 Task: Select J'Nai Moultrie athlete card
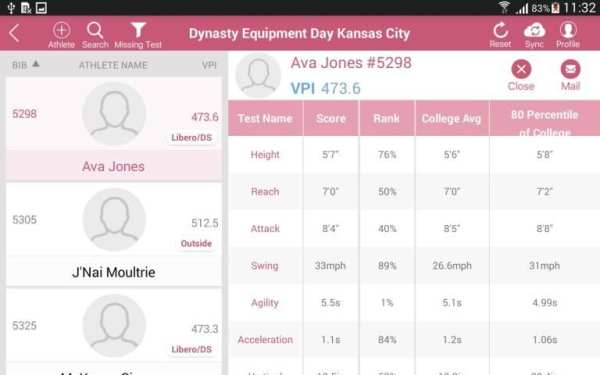coord(114,234)
